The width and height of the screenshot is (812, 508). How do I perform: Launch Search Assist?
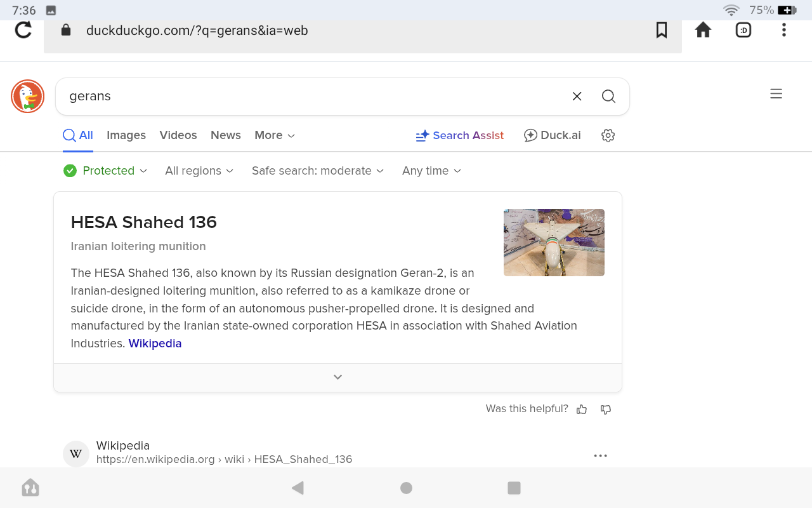click(x=460, y=135)
